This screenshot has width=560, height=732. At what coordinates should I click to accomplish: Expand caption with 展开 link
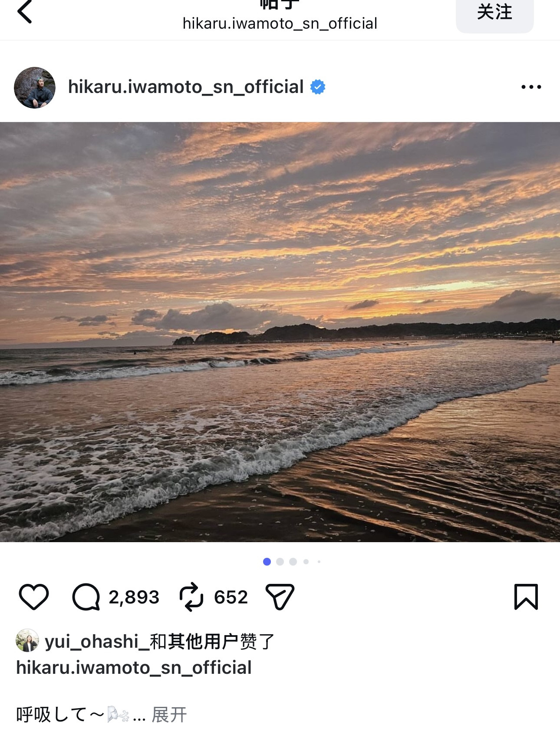(x=169, y=715)
